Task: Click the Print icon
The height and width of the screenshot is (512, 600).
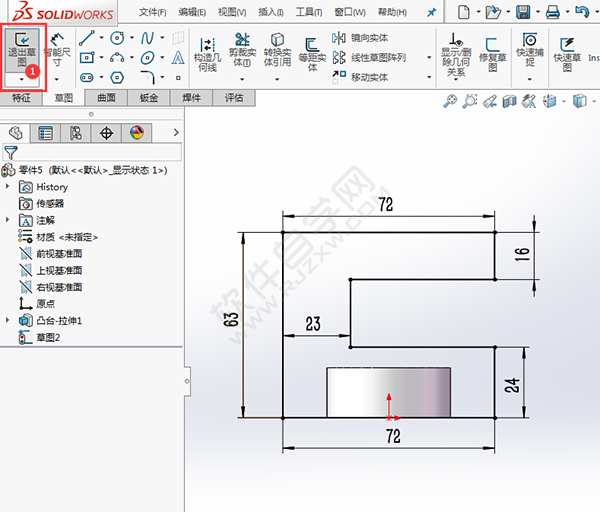Action: click(x=553, y=12)
